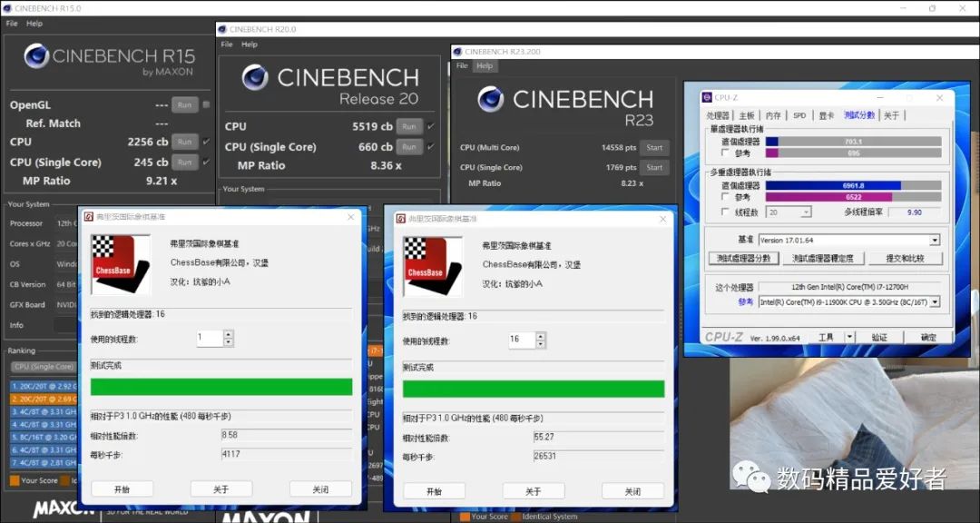Image resolution: width=980 pixels, height=523 pixels.
Task: Expand the arrow beside CPU-Z 工具 button
Action: tap(849, 337)
